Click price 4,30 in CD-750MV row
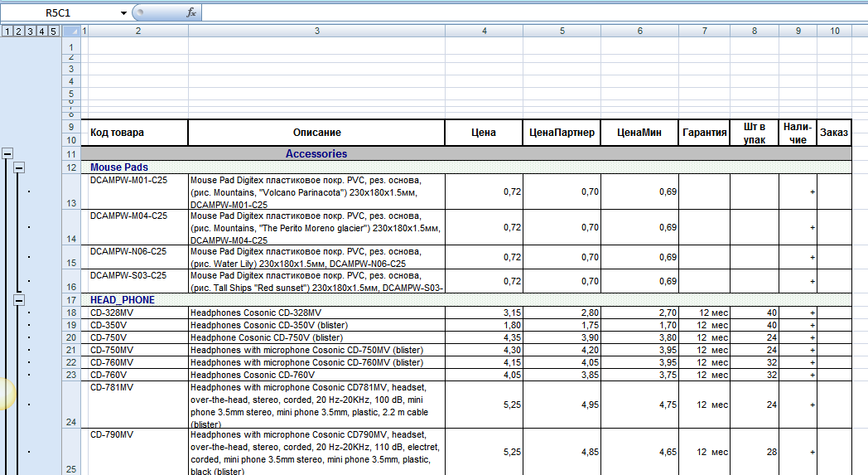 484,351
